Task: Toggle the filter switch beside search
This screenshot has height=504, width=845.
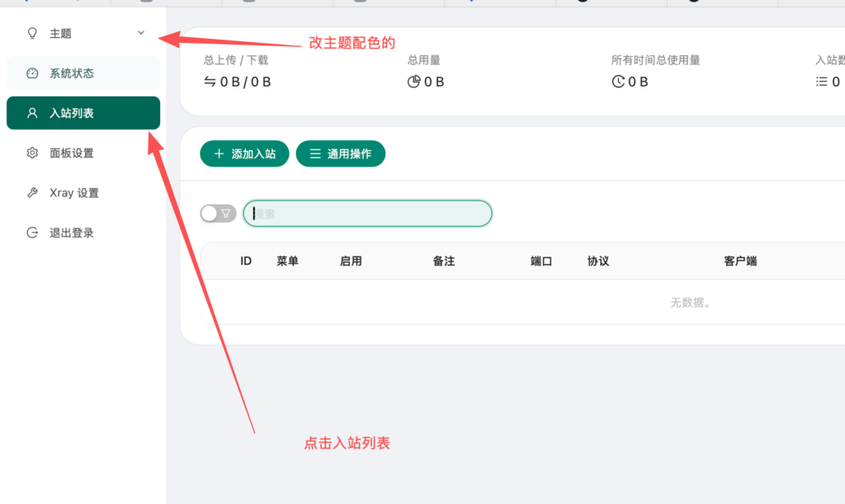Action: [x=218, y=214]
